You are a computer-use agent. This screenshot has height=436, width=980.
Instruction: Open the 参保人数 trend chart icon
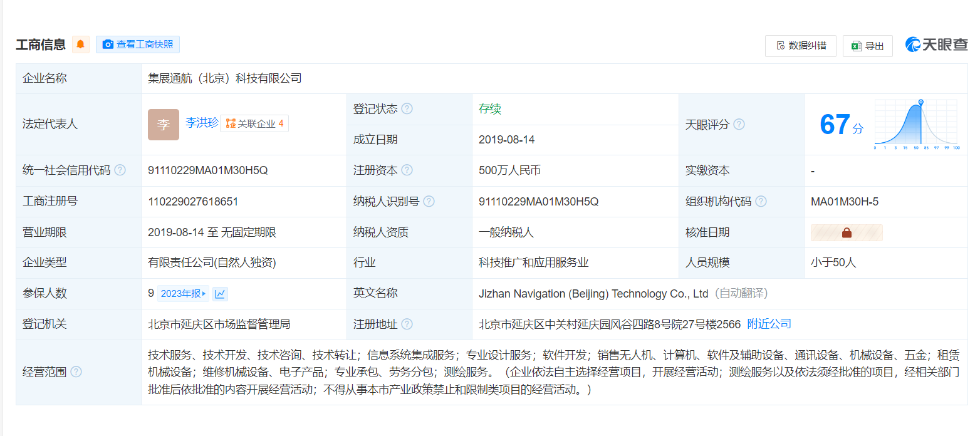[x=219, y=294]
